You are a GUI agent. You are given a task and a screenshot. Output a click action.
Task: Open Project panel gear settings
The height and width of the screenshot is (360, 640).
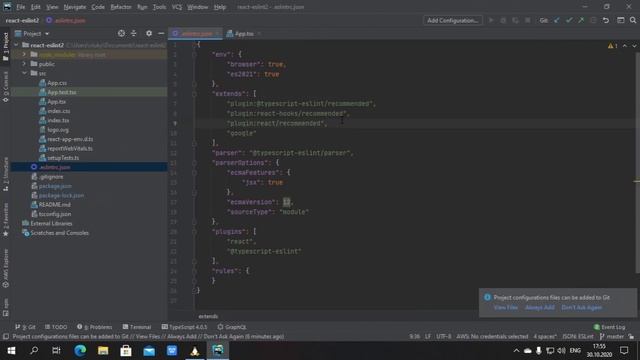point(149,33)
